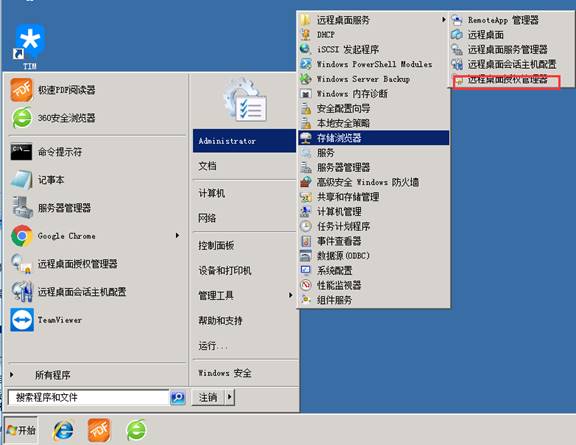Click the Internet Explorer taskbar icon
Screen dimensions: 576x445
[x=63, y=430]
